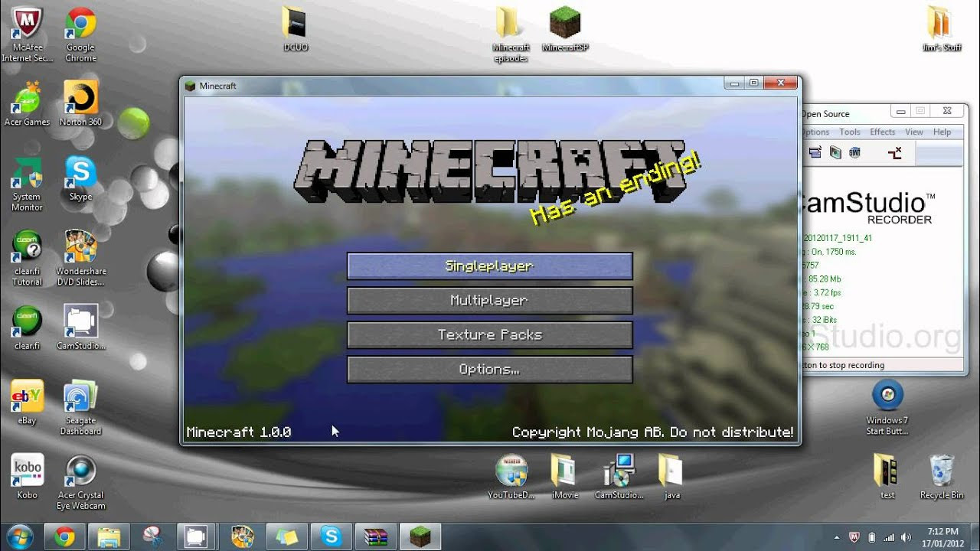The width and height of the screenshot is (980, 551).
Task: Open the test folder
Action: pos(887,477)
